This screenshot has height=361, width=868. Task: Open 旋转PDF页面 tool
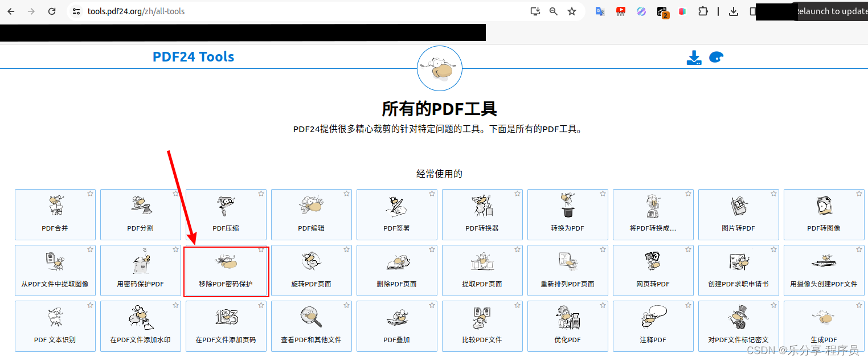[x=311, y=270]
